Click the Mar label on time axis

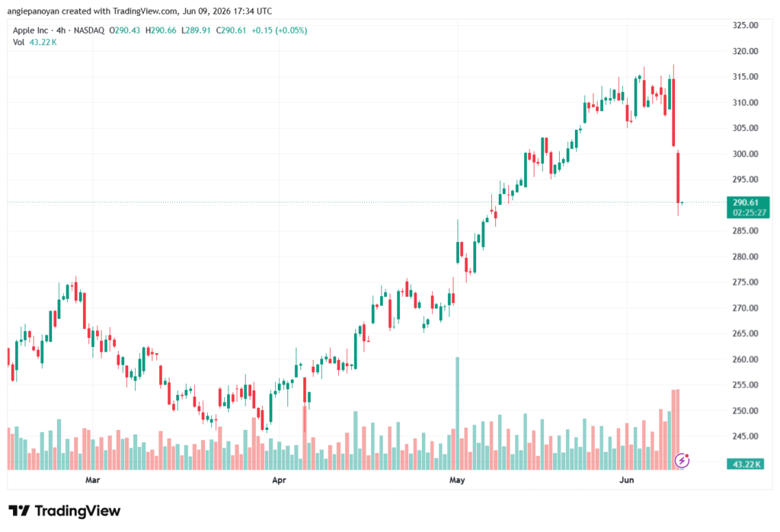tap(92, 479)
